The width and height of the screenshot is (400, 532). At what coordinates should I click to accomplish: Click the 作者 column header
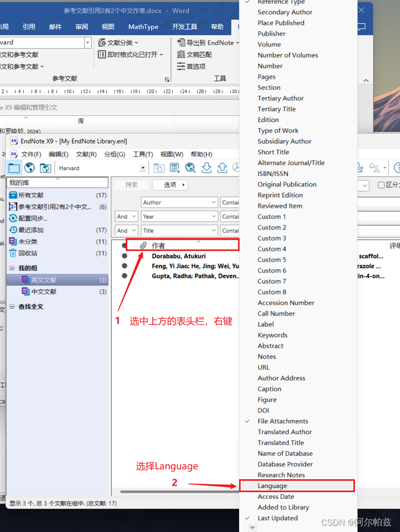pos(158,246)
